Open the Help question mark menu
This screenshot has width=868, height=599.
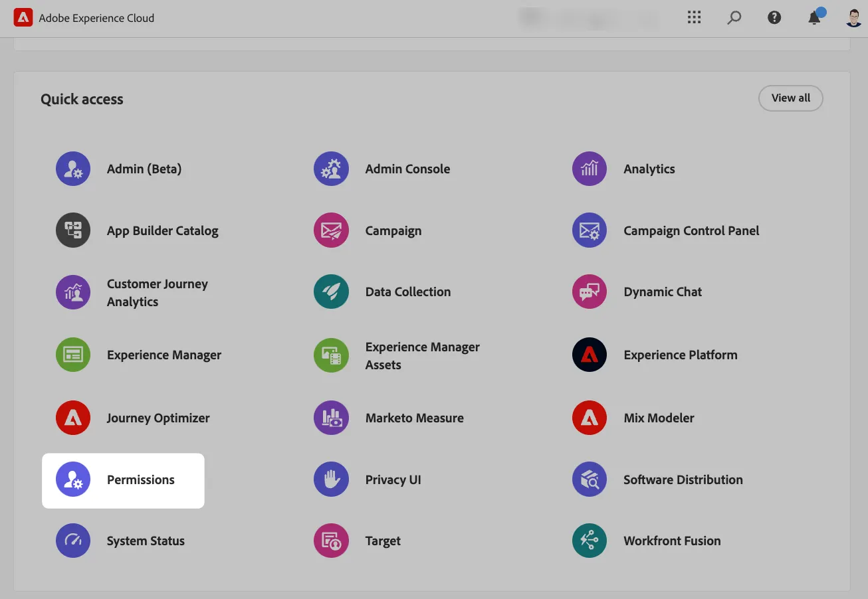click(x=774, y=18)
